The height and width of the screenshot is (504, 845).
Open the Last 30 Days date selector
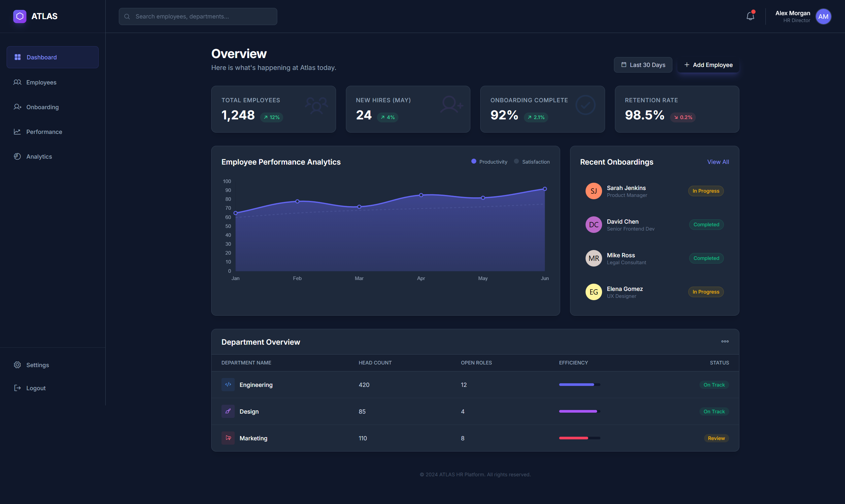[x=643, y=65]
